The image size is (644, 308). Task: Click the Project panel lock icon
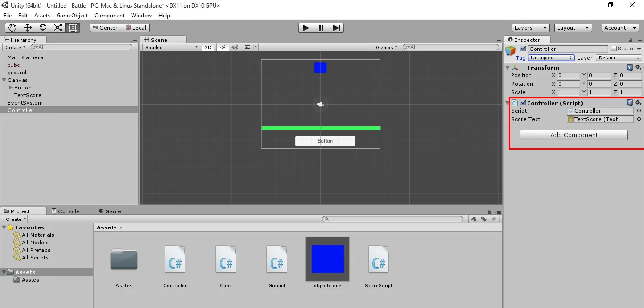(x=489, y=212)
